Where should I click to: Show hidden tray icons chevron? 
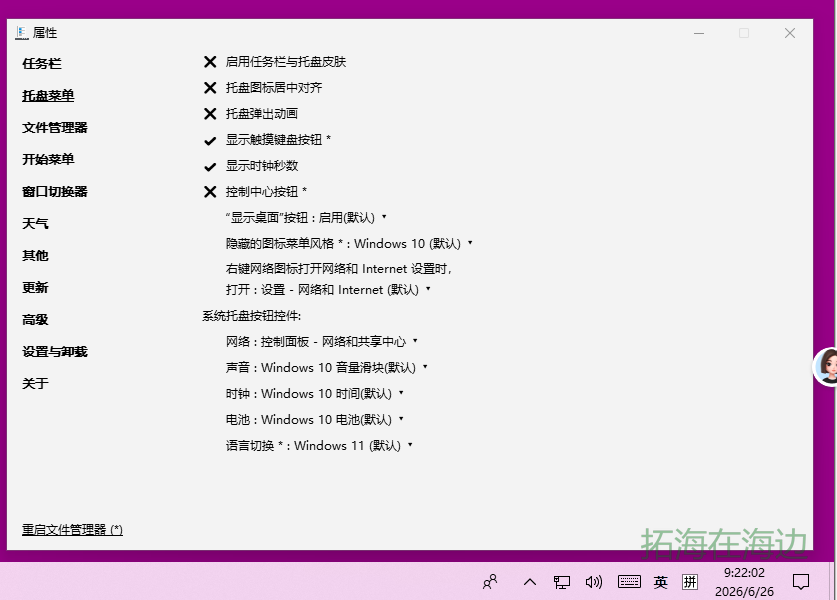[x=530, y=582]
